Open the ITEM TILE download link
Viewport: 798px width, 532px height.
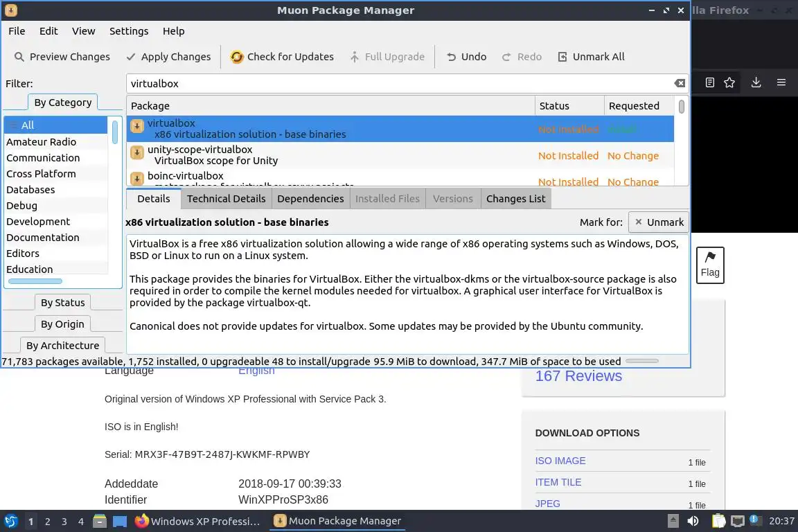558,482
